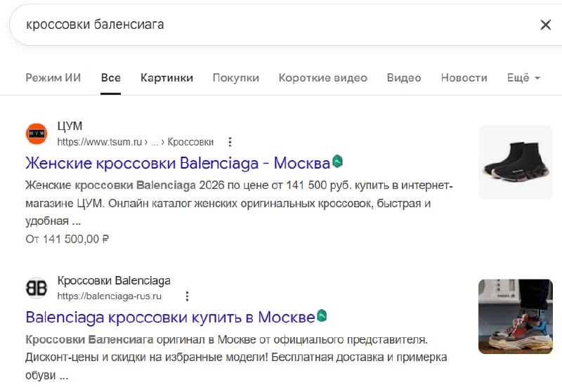
Task: Open three-dot menu for ЦУМ result
Action: tap(230, 142)
